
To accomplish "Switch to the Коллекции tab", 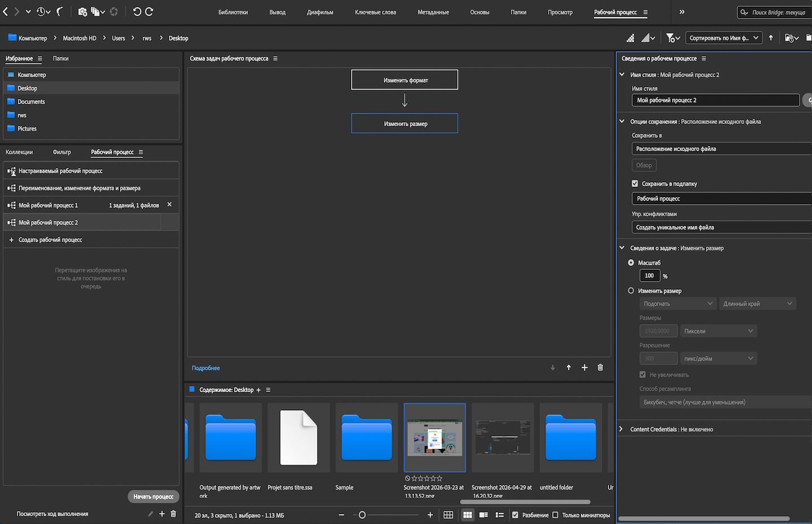I will 19,152.
